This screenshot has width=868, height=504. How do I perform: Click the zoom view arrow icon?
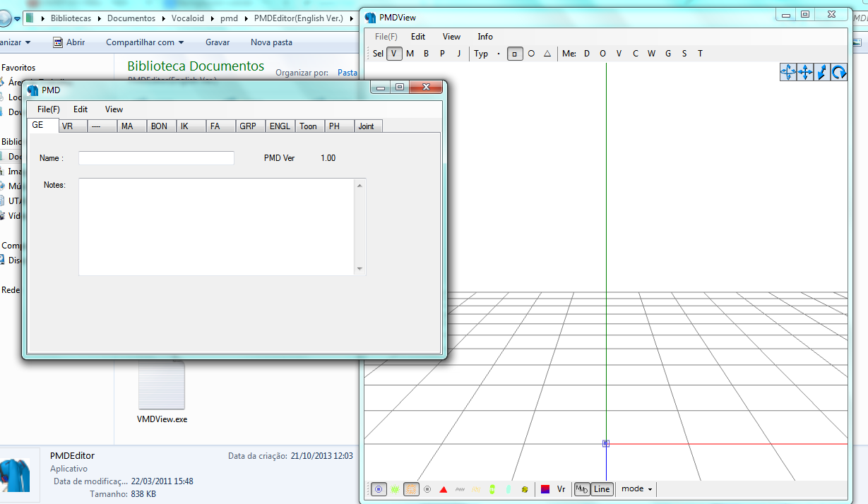pos(821,72)
